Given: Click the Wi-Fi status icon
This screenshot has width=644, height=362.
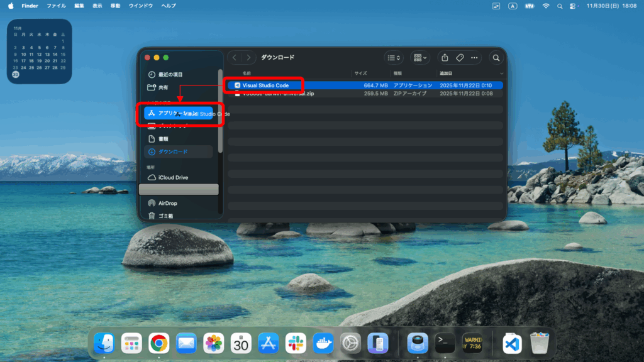Looking at the screenshot, I should [545, 6].
